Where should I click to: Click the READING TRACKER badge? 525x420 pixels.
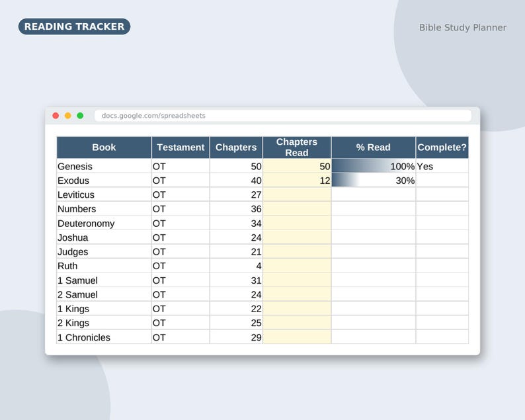(x=74, y=26)
